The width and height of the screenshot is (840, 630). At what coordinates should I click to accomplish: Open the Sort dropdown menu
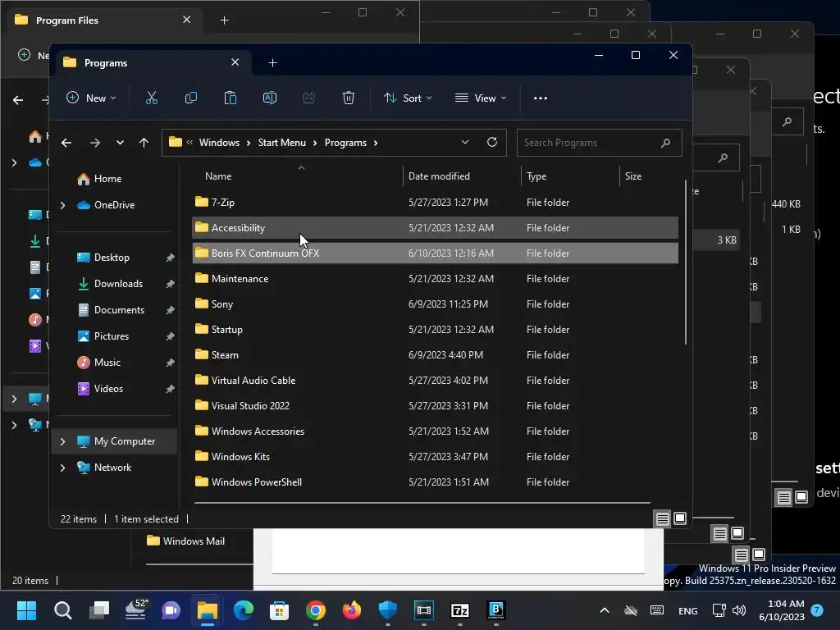(408, 98)
